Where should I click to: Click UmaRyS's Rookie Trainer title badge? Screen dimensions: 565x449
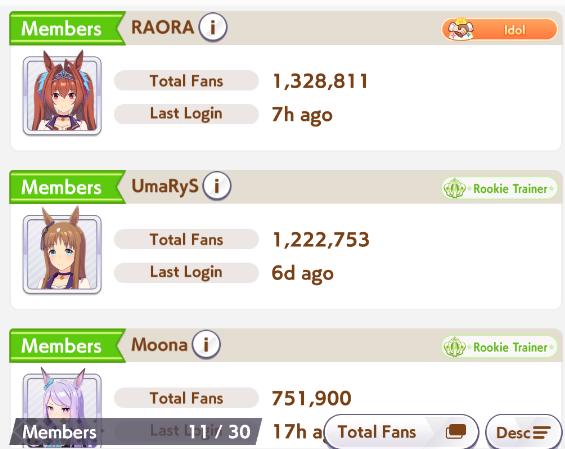tap(499, 188)
